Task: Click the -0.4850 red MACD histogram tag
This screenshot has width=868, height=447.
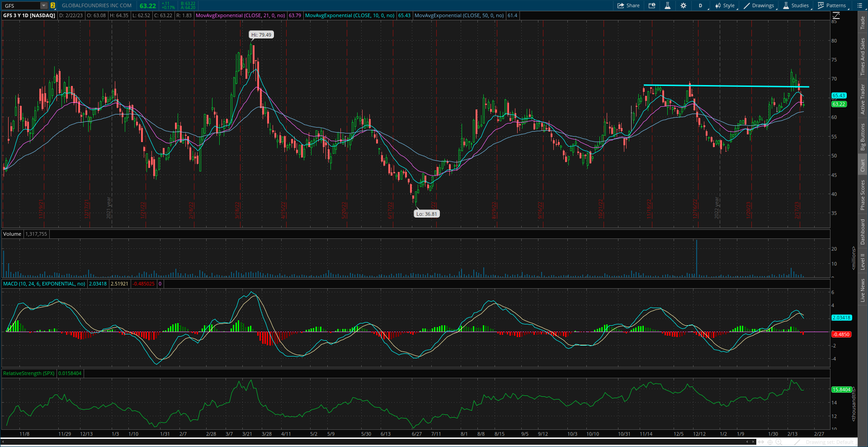Action: 841,334
